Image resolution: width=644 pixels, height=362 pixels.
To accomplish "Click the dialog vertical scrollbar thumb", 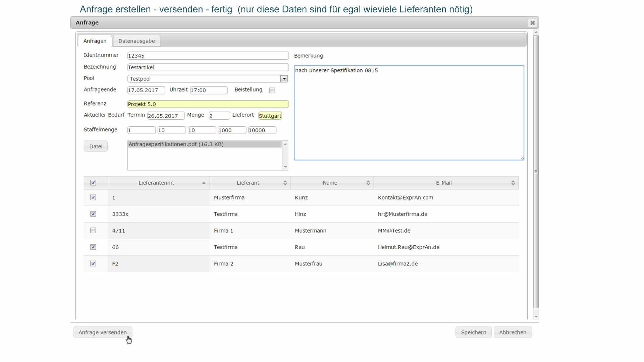I will [536, 172].
